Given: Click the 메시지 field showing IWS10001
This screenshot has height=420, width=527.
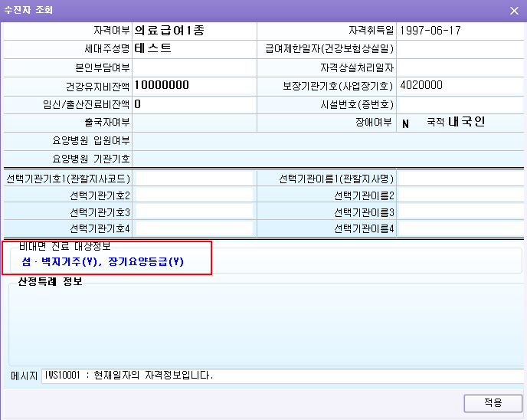Looking at the screenshot, I should [x=282, y=376].
